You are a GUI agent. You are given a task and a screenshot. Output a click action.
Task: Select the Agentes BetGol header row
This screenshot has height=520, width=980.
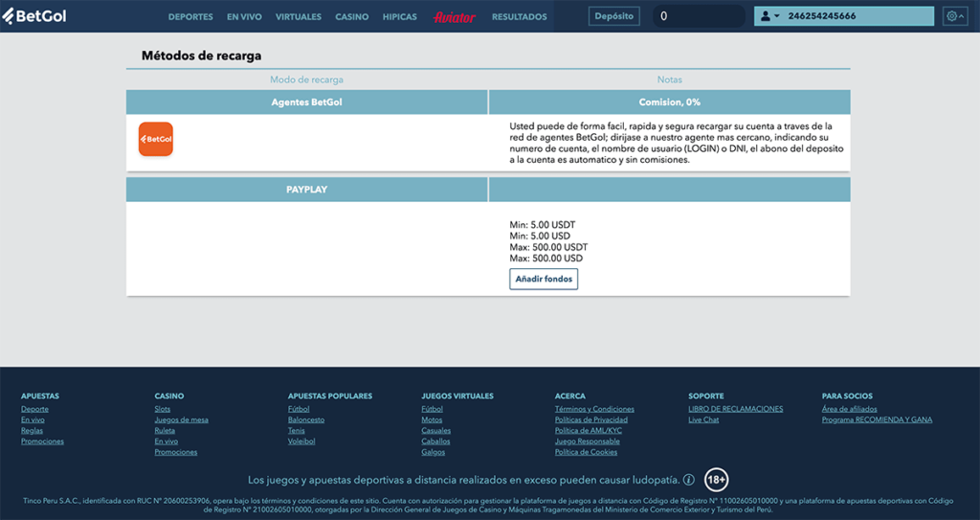point(307,102)
